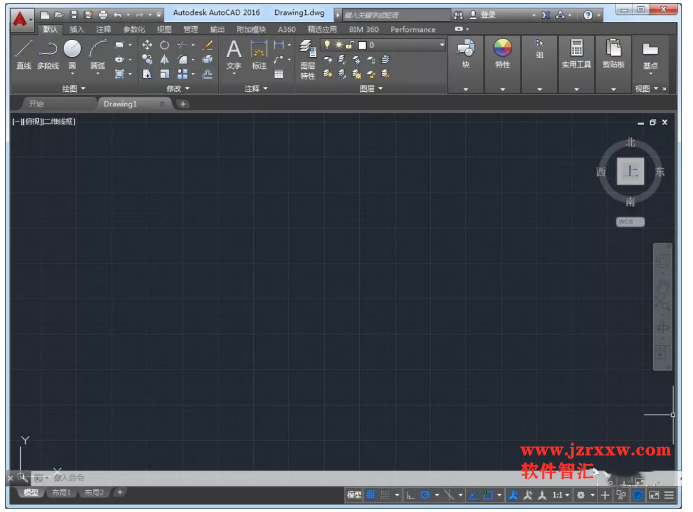Open the Insert (插入) ribbon tab
This screenshot has width=693, height=512.
coord(76,29)
